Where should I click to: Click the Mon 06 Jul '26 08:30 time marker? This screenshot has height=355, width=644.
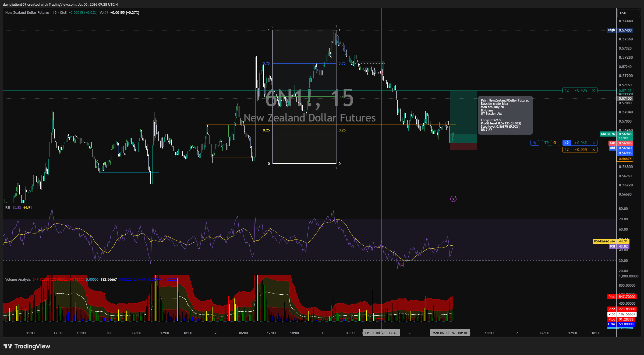coord(450,333)
